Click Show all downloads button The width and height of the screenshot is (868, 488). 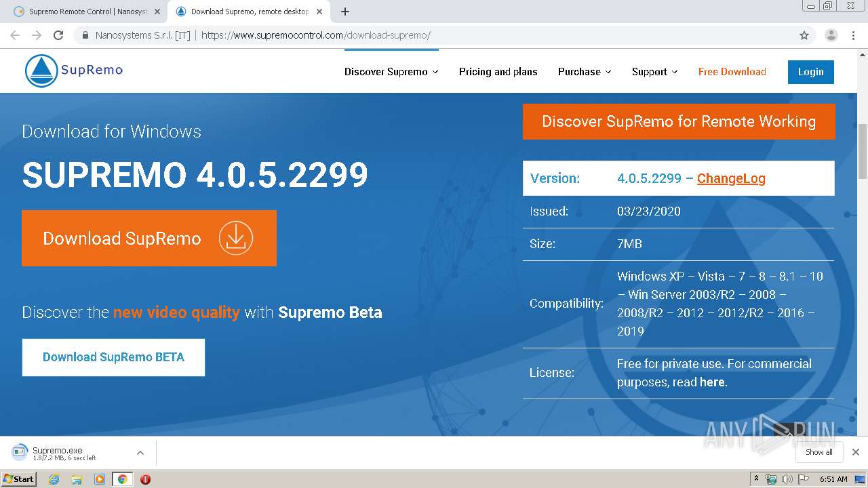point(819,452)
